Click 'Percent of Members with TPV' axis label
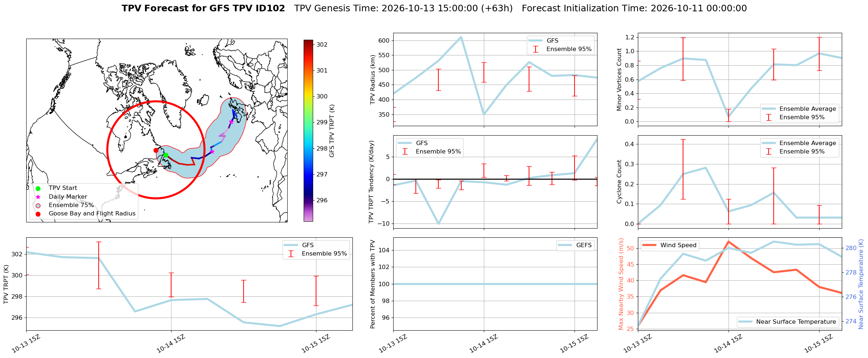 (x=372, y=284)
